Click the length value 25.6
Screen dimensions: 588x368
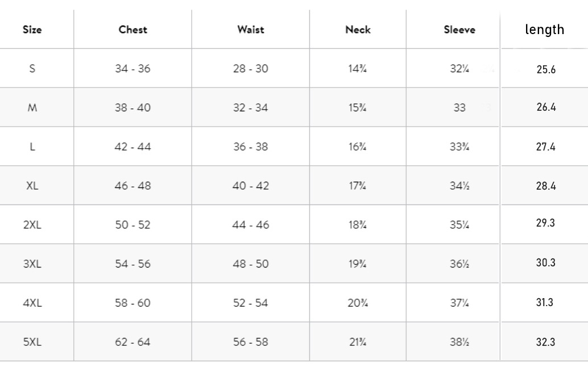coord(546,70)
